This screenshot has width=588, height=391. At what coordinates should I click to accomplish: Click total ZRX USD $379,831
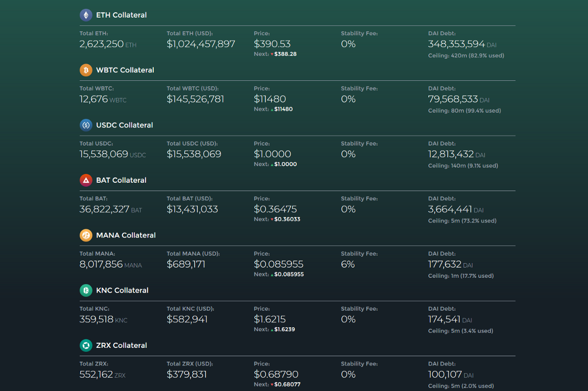187,375
